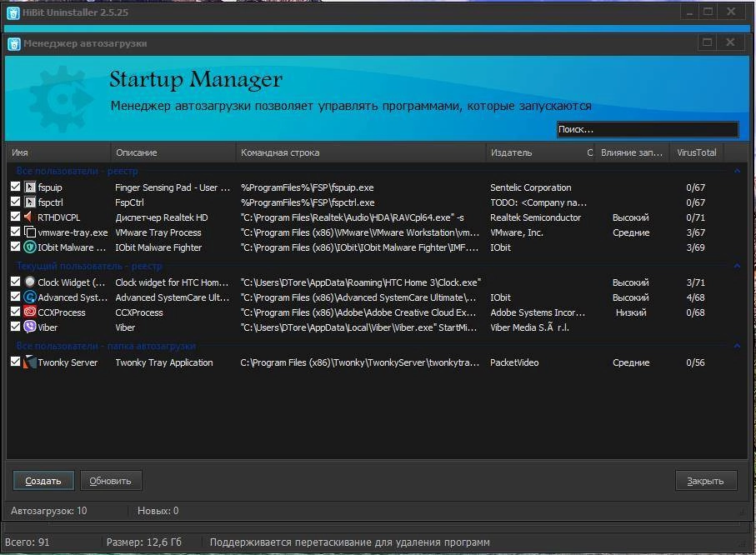Toggle the Clock Widget checkbox

point(16,282)
